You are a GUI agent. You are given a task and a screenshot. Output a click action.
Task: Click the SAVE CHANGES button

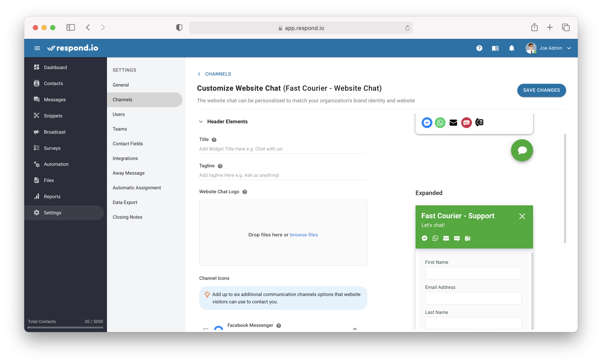[x=541, y=90]
